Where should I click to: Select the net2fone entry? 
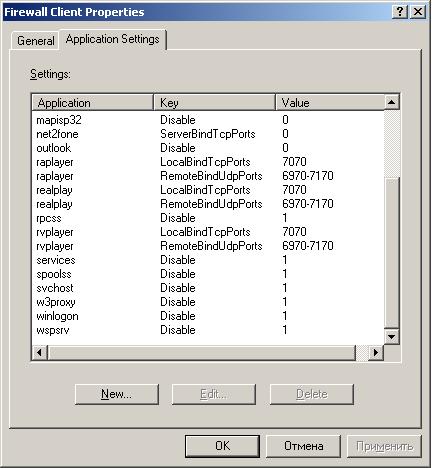pyautogui.click(x=208, y=134)
